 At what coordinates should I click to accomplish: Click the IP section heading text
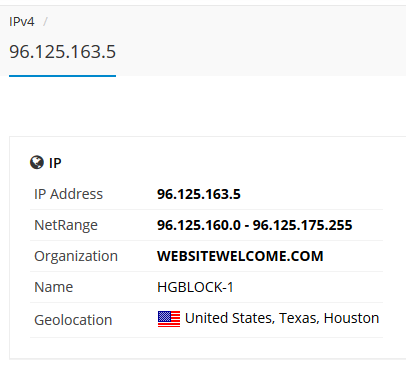[55, 163]
